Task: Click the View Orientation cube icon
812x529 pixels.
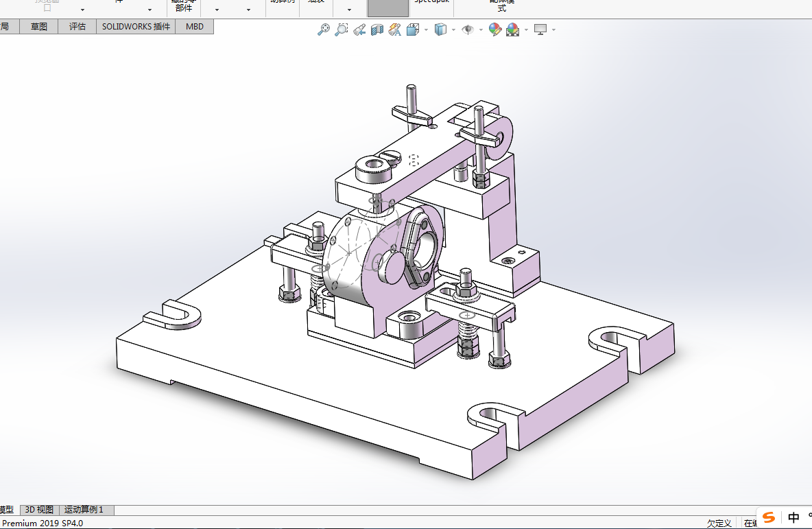Action: [413, 30]
